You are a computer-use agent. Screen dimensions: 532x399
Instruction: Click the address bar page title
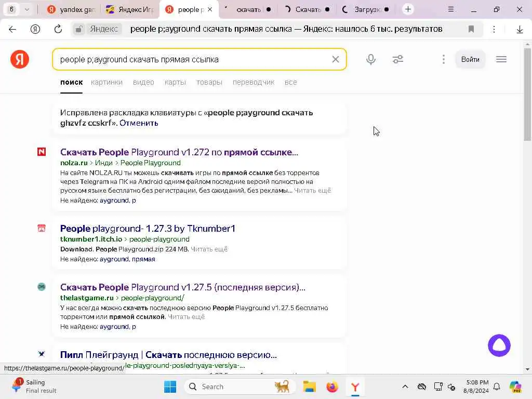tap(286, 29)
